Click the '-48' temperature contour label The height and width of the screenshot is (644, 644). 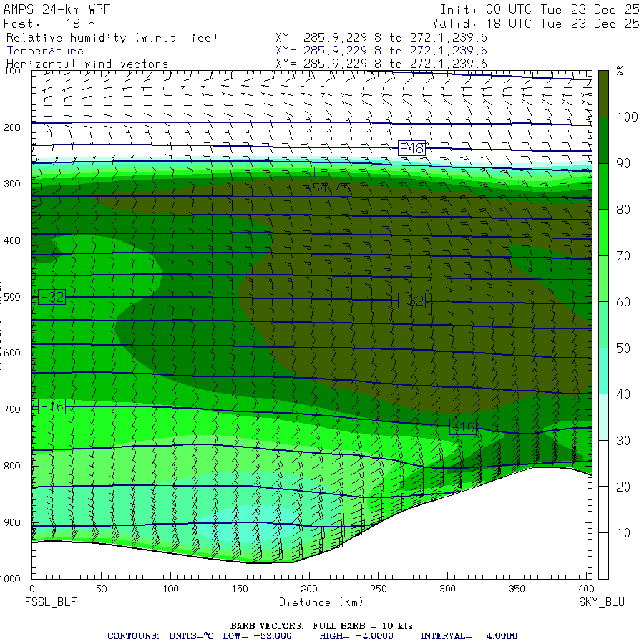(x=411, y=148)
